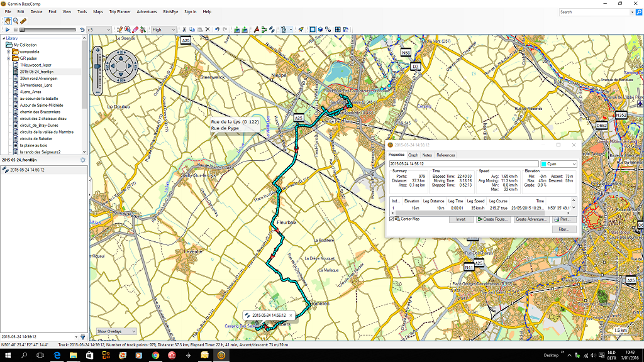The image size is (644, 362).
Task: Switch to the Notes tab
Action: pos(427,155)
